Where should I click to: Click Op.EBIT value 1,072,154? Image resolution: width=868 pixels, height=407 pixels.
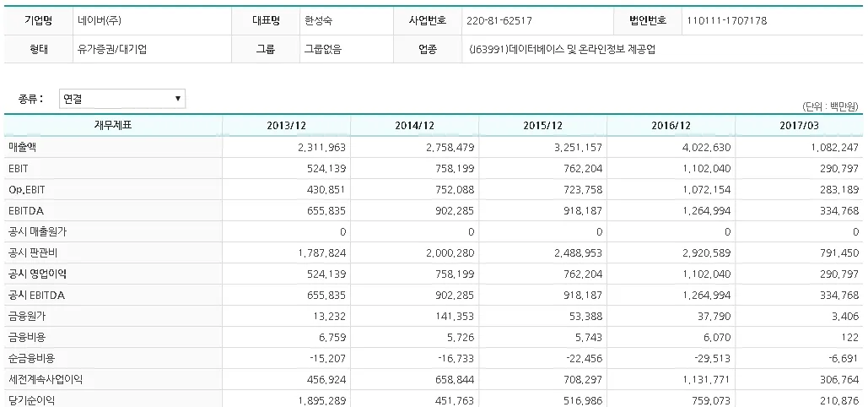(x=705, y=190)
